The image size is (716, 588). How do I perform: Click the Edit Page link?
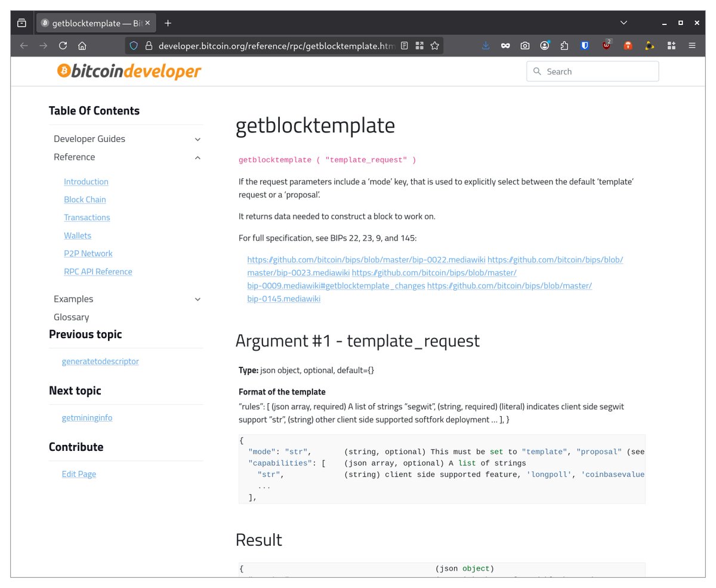point(79,474)
